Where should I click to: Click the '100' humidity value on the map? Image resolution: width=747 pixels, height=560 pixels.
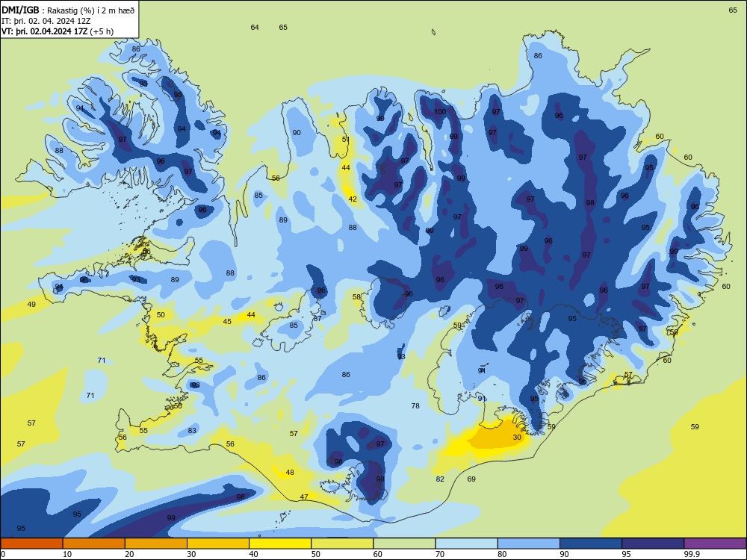click(x=440, y=112)
